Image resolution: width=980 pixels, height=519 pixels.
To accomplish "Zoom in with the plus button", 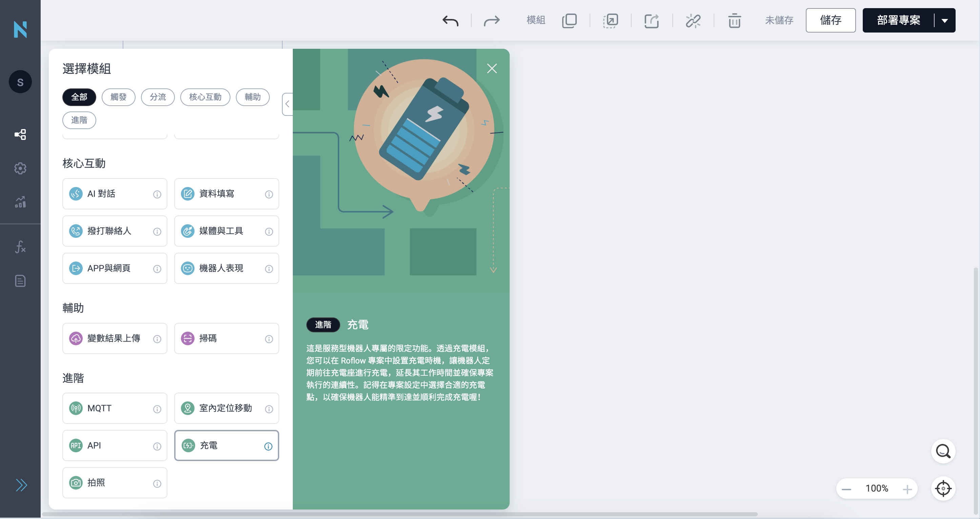I will pyautogui.click(x=907, y=489).
